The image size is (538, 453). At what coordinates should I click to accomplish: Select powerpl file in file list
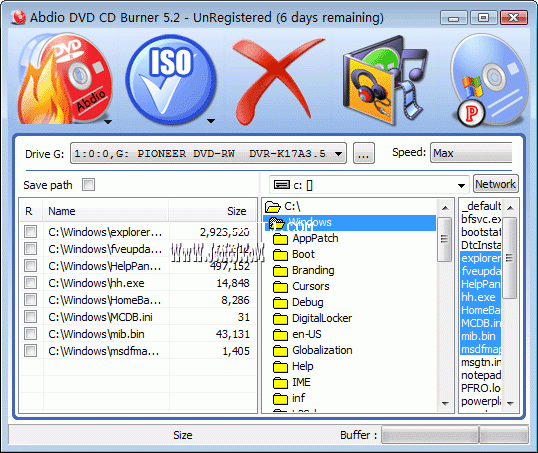481,402
